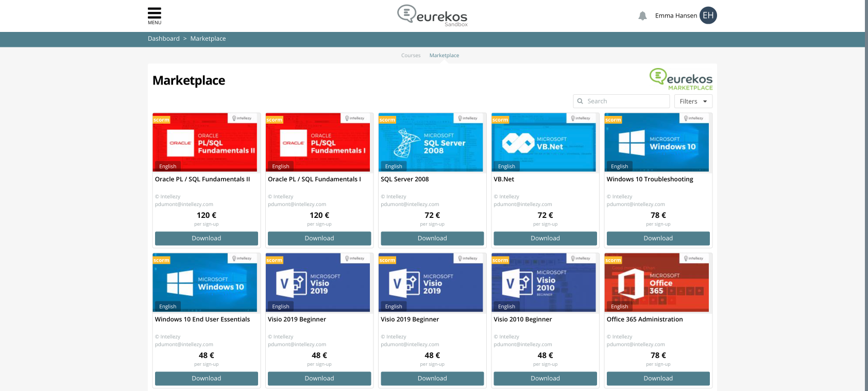This screenshot has height=391, width=868.
Task: Download Windows 10 Troubleshooting course
Action: [x=658, y=238]
